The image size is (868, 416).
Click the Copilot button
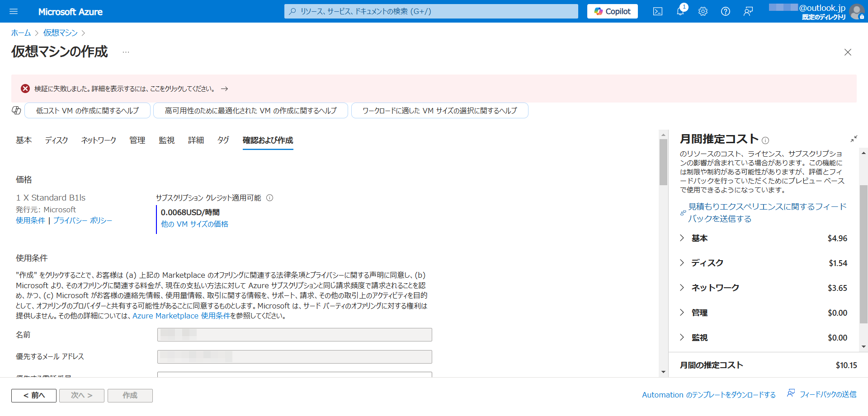tap(612, 11)
